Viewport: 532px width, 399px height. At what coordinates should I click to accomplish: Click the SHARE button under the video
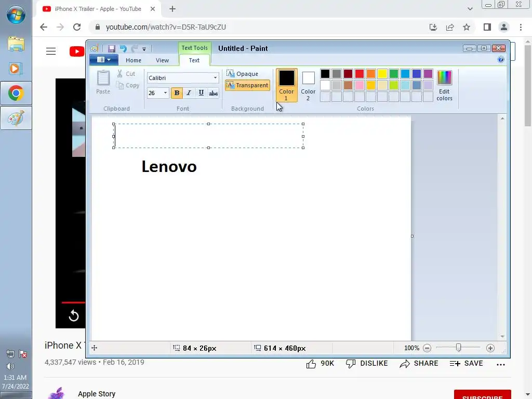point(419,363)
